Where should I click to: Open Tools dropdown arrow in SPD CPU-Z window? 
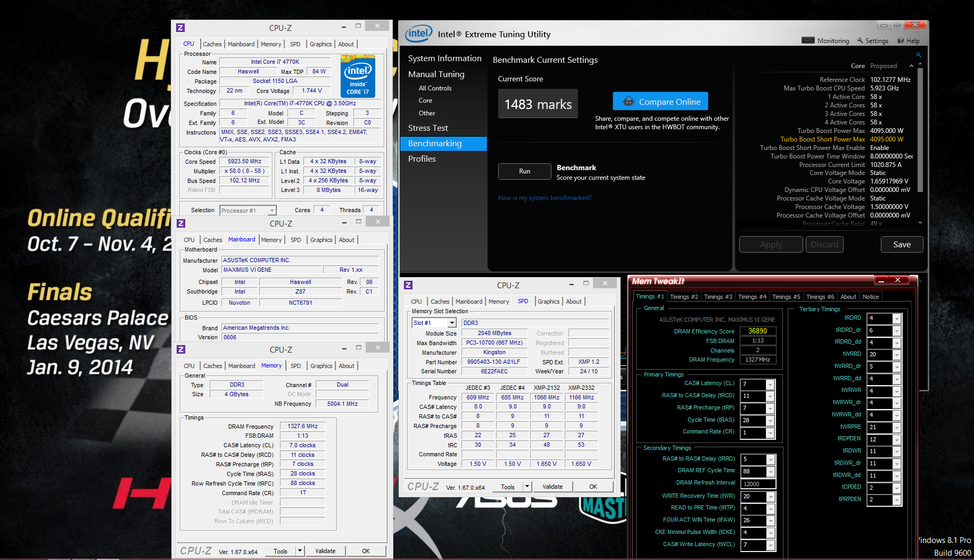click(x=527, y=487)
